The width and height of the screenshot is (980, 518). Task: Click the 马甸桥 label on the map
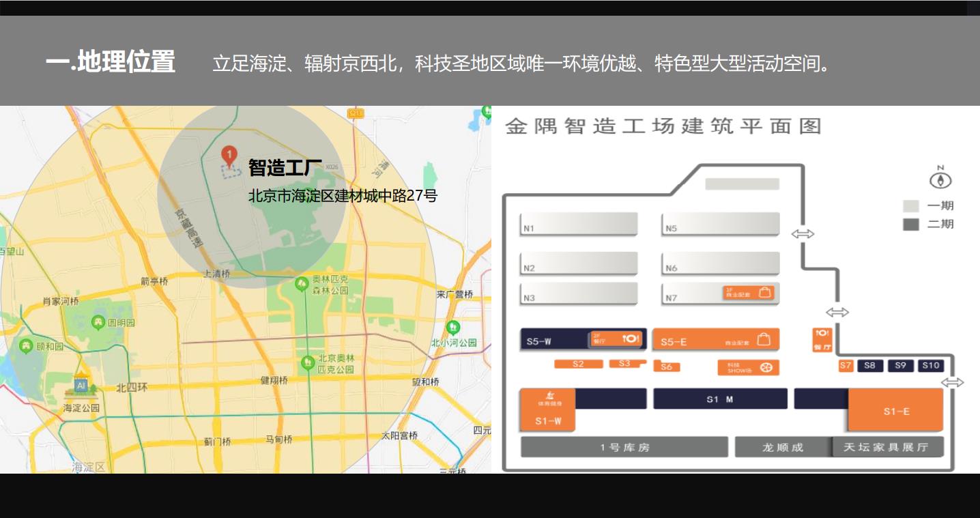coord(278,440)
